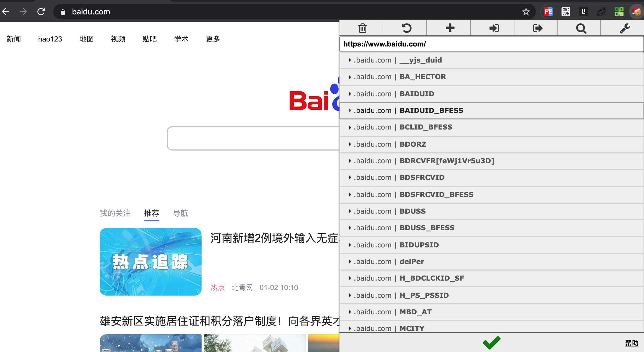This screenshot has width=644, height=352.
Task: Expand the BAIDUID cookie row
Action: tap(491, 94)
